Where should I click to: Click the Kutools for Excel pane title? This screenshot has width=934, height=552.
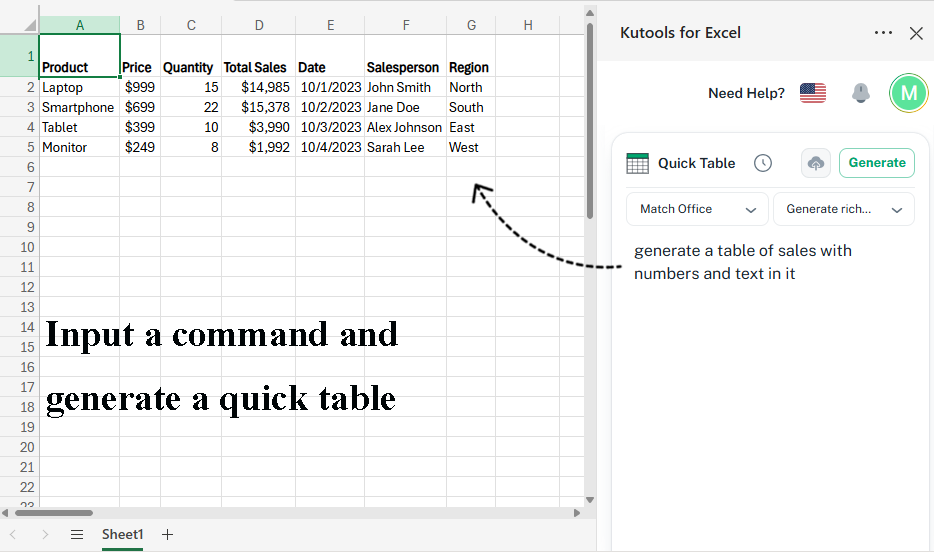(x=680, y=33)
